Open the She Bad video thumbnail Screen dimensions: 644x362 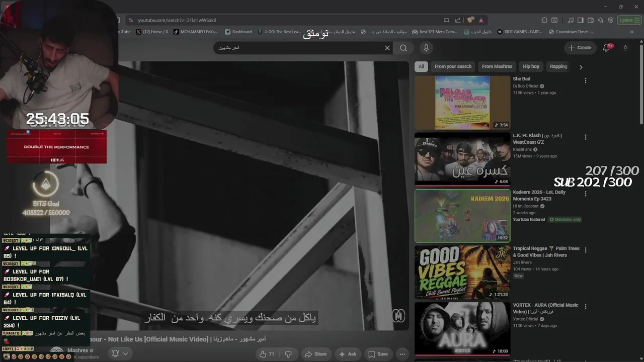(x=462, y=103)
